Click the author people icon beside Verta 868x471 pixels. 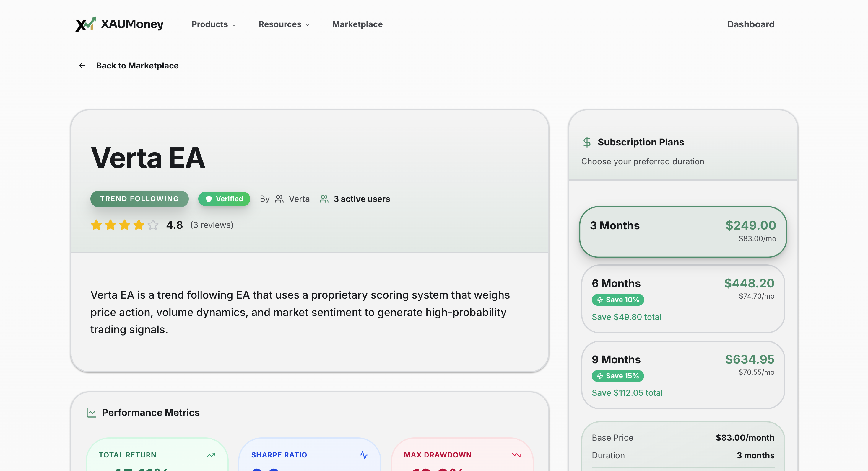(279, 199)
